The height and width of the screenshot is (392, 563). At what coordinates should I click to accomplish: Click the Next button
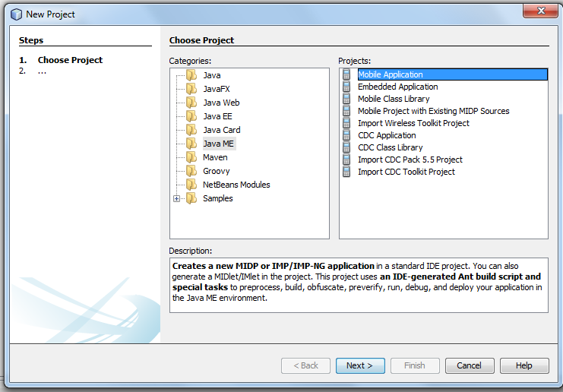[x=360, y=365]
